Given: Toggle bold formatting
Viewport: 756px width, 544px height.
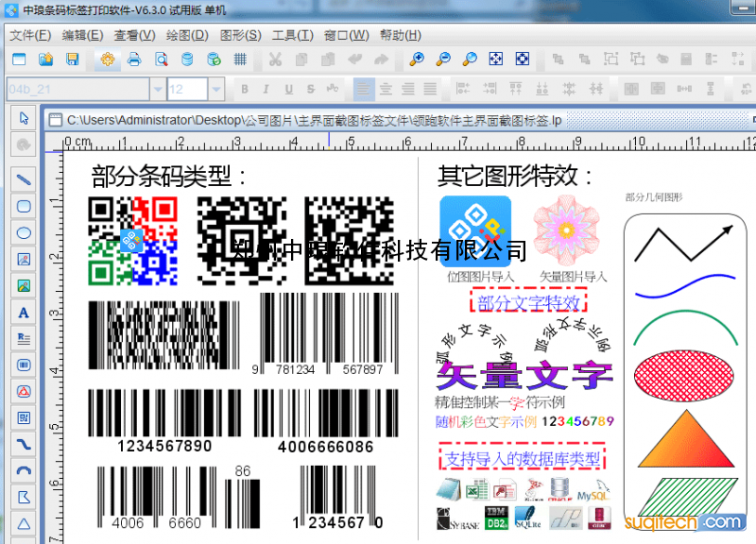Looking at the screenshot, I should coord(245,89).
